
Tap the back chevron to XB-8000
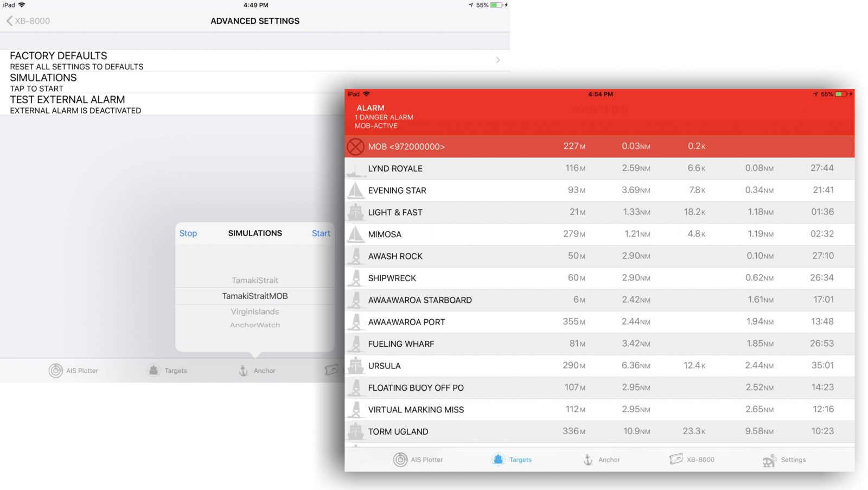[x=9, y=21]
